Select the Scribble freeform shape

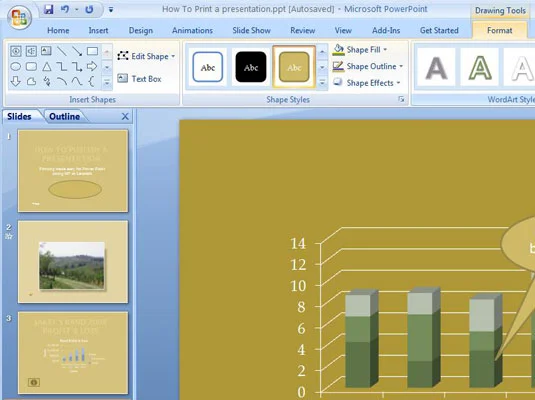(x=46, y=81)
